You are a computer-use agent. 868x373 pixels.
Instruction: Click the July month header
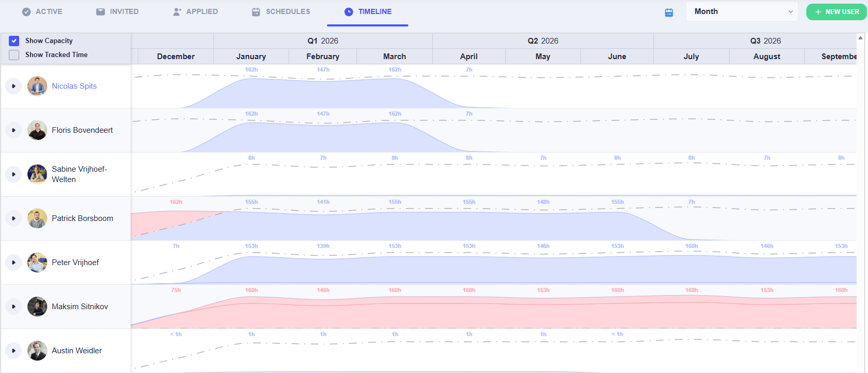point(691,57)
